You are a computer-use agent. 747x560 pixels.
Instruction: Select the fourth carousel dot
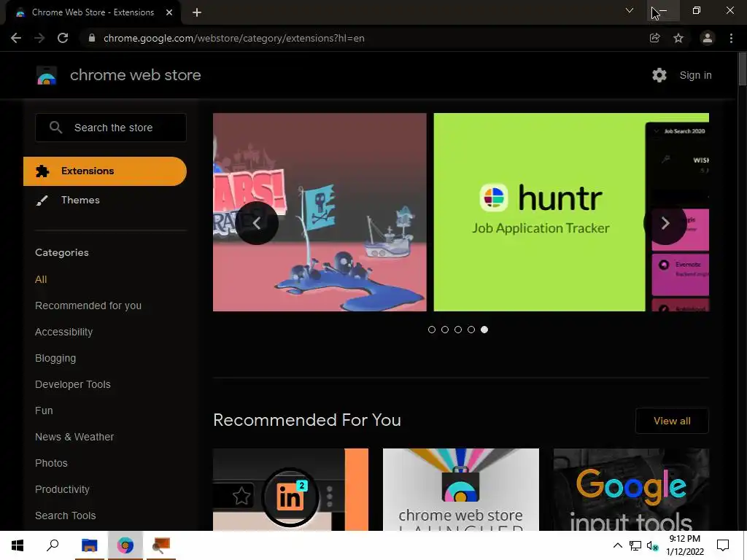point(471,330)
